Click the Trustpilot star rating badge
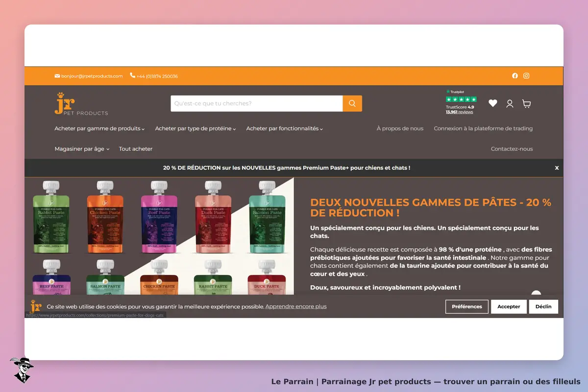 pos(461,99)
